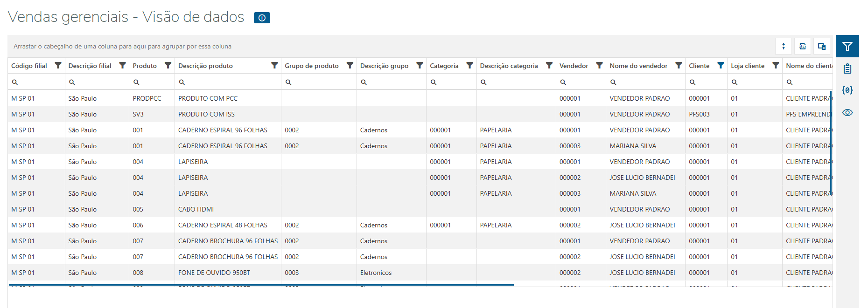Open the column chooser button

822,46
